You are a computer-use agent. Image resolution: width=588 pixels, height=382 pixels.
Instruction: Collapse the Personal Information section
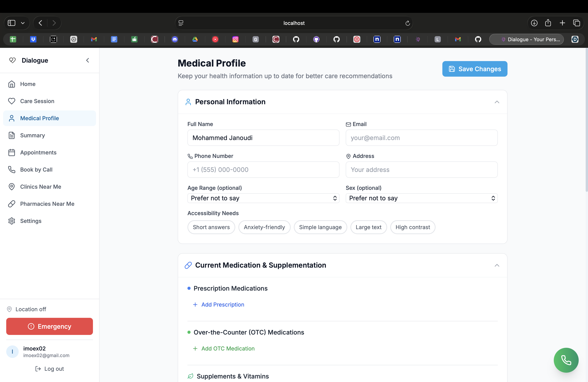(497, 102)
